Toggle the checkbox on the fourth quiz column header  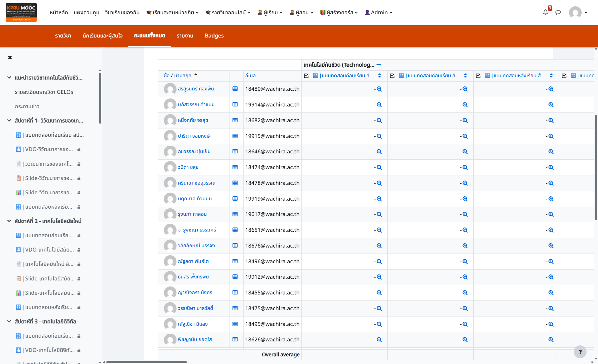point(564,76)
